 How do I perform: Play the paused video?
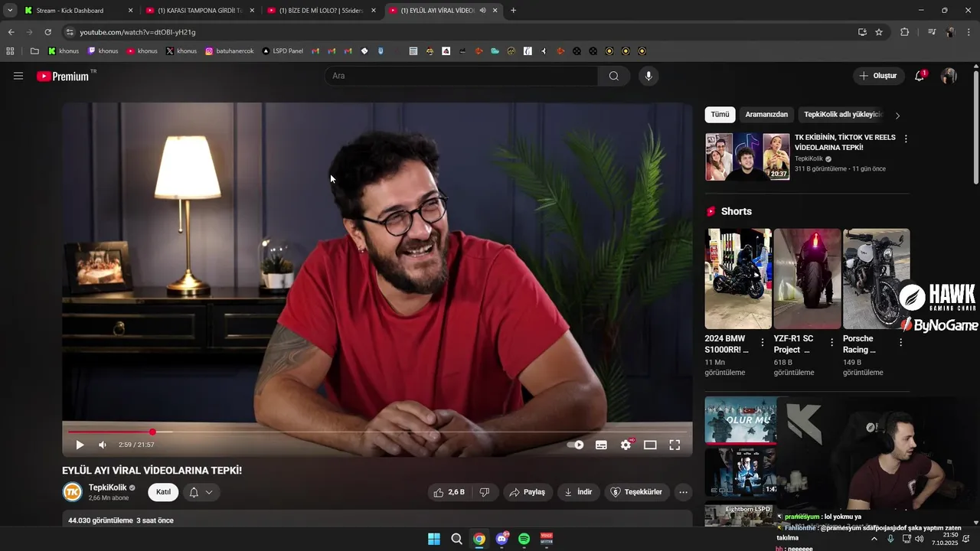click(x=80, y=445)
